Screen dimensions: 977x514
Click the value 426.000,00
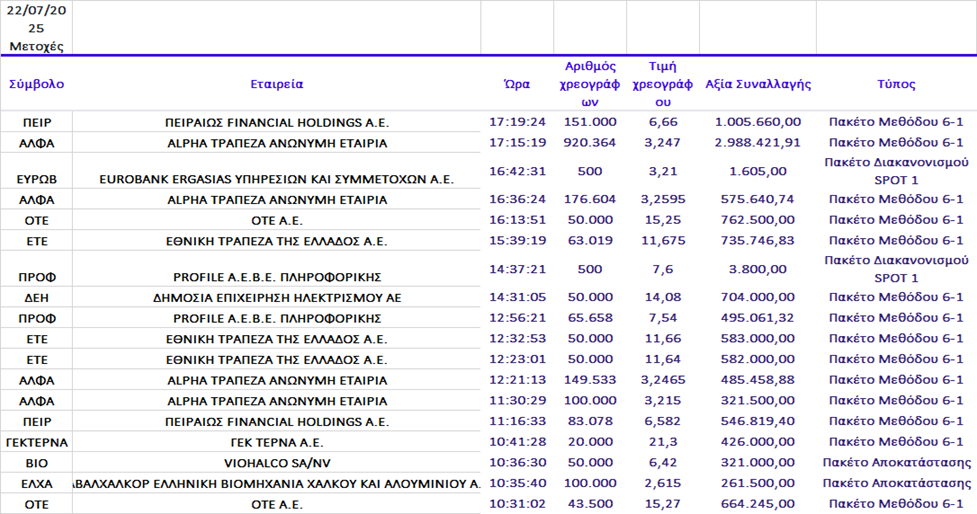[x=758, y=441]
